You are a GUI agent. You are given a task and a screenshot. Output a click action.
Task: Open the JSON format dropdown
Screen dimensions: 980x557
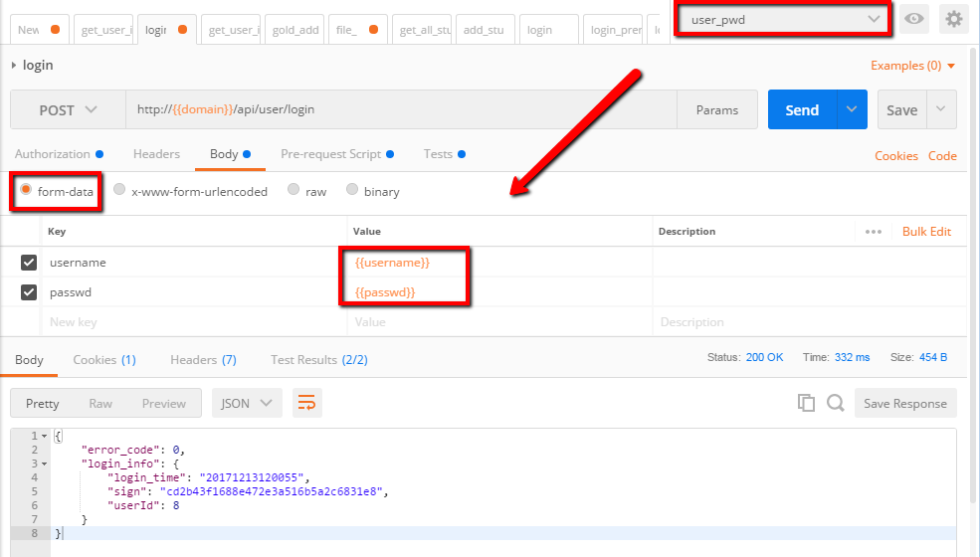(x=247, y=403)
